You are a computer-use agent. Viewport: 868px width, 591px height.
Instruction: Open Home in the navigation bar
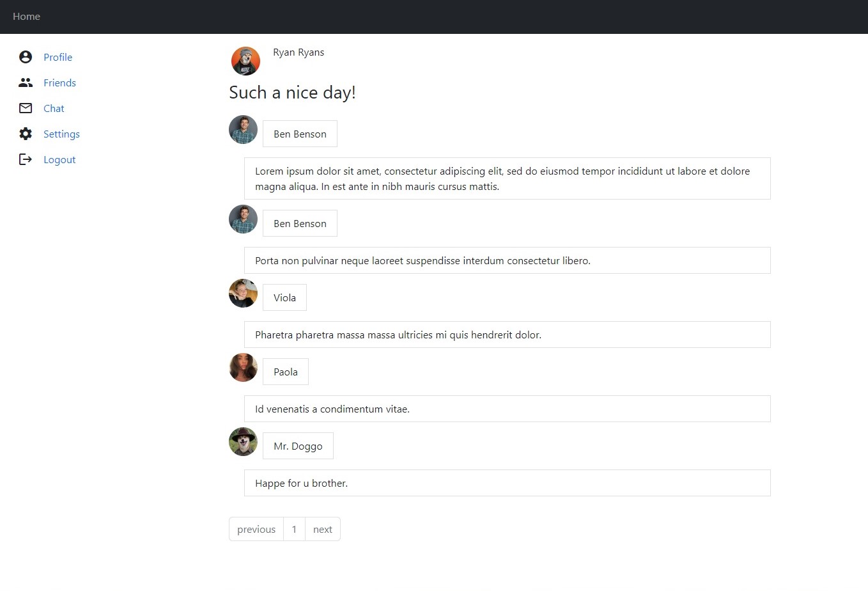pyautogui.click(x=26, y=17)
